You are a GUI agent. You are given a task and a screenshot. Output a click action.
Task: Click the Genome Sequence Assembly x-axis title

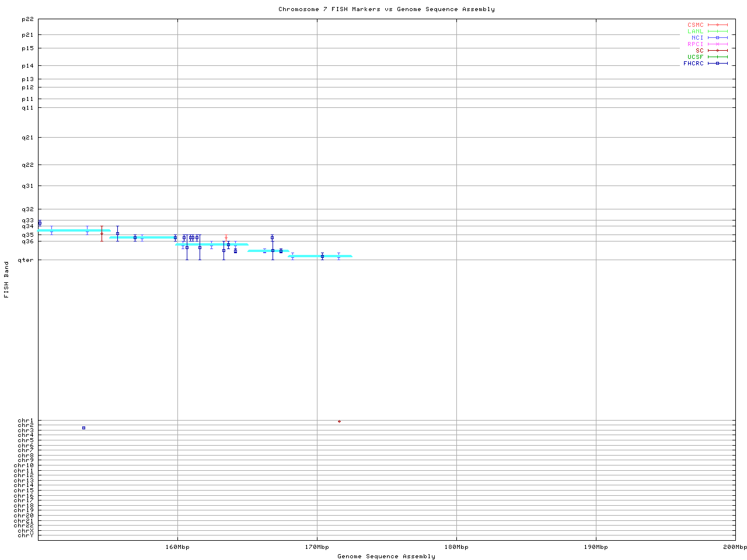(x=386, y=556)
